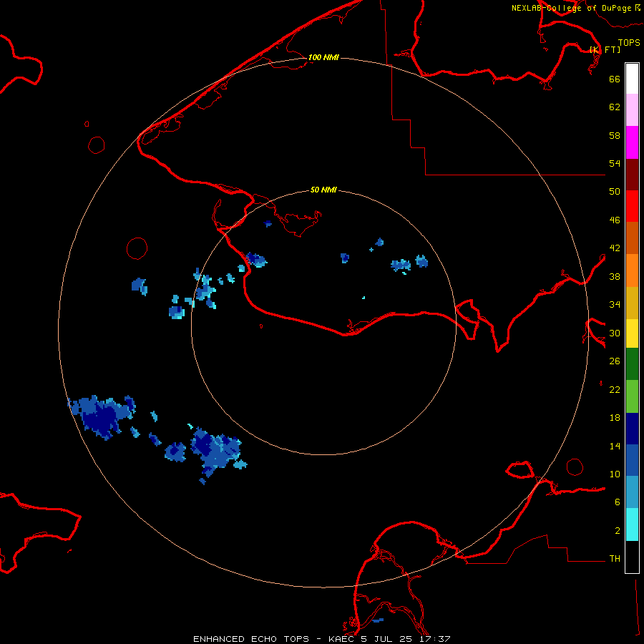Click the TH legend label

click(x=615, y=559)
